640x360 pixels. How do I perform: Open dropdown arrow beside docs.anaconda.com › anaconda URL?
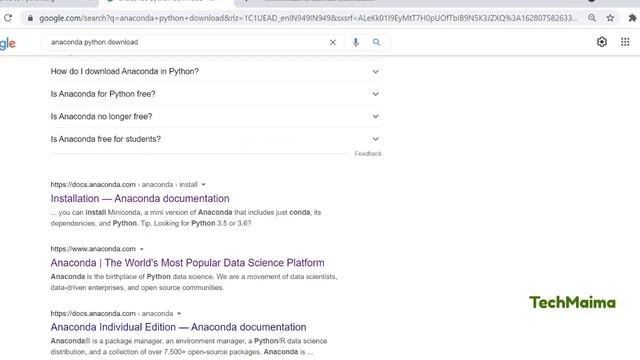click(x=179, y=313)
